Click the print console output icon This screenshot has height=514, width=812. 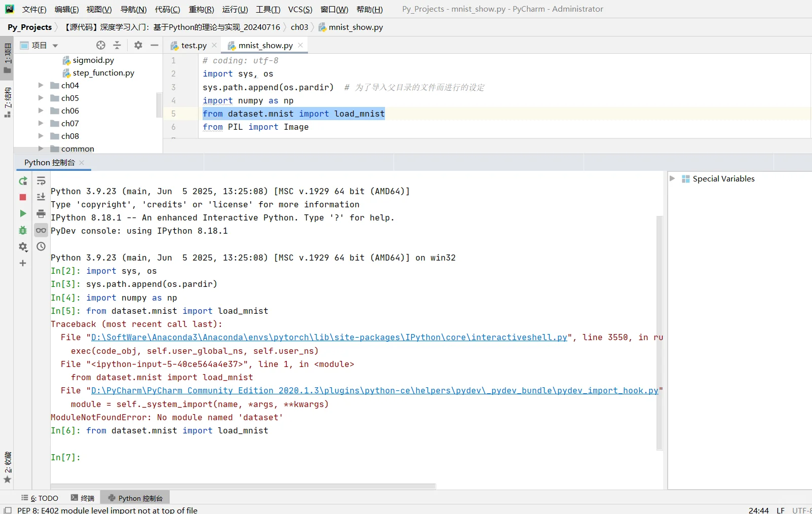(x=41, y=213)
